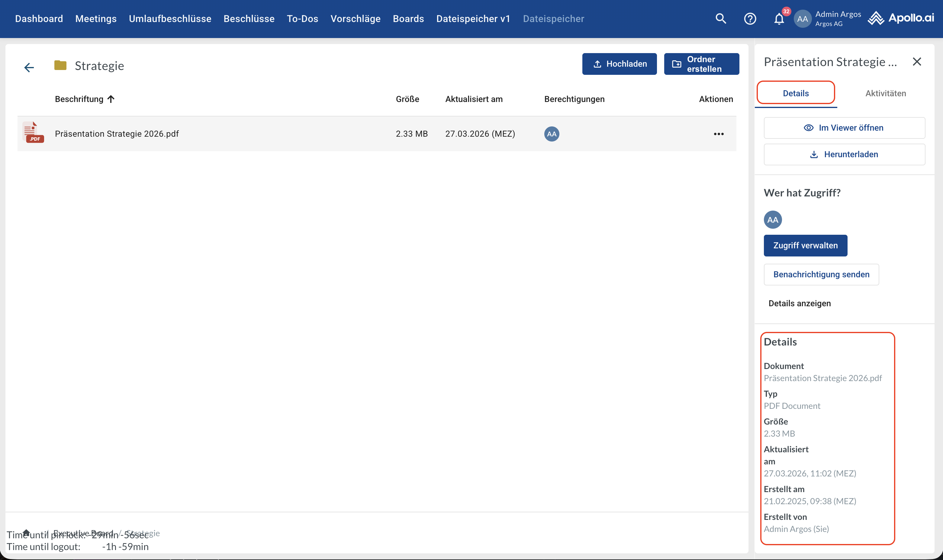Viewport: 943px width, 560px height.
Task: Expand Details anzeigen section
Action: (799, 304)
